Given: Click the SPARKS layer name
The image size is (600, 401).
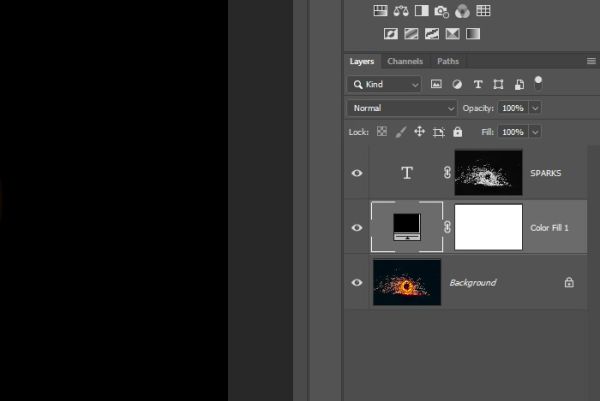Looking at the screenshot, I should pos(545,173).
